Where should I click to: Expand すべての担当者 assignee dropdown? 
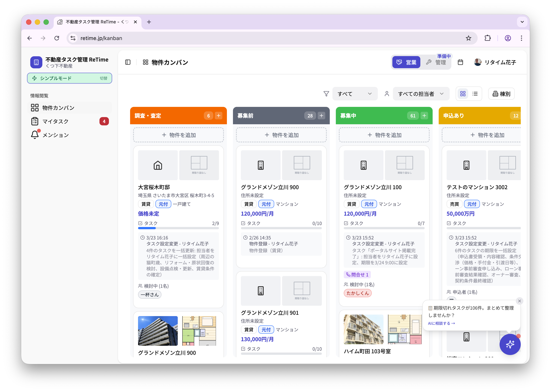[421, 94]
